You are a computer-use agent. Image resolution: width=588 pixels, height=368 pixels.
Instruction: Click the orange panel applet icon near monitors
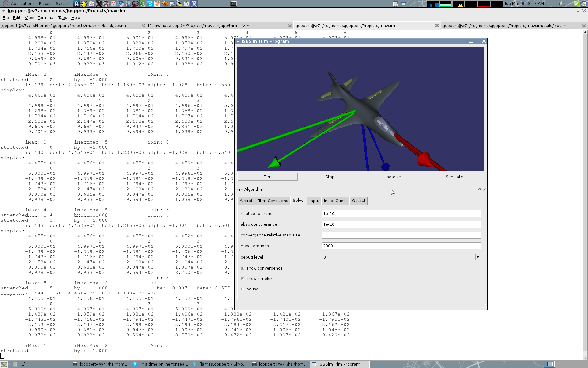(x=396, y=4)
